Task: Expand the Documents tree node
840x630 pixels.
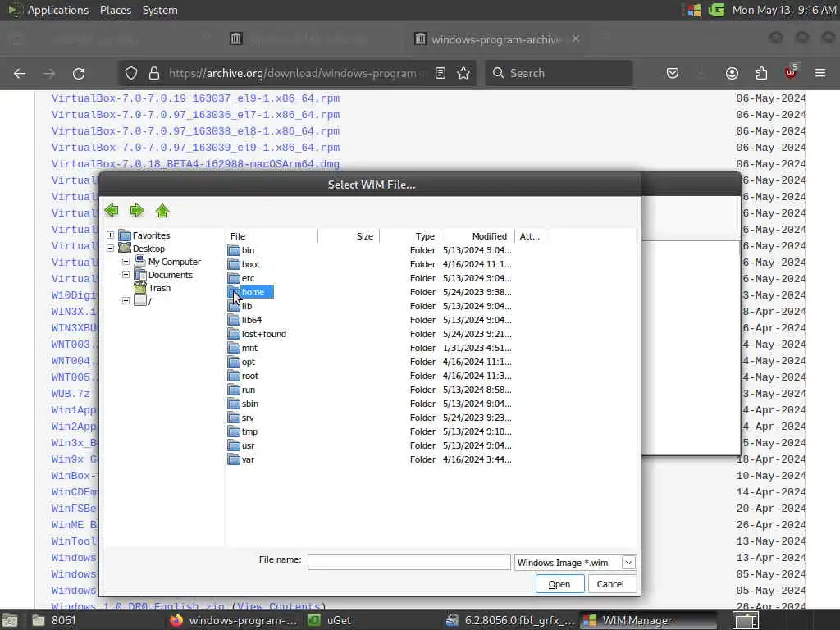Action: [x=126, y=274]
